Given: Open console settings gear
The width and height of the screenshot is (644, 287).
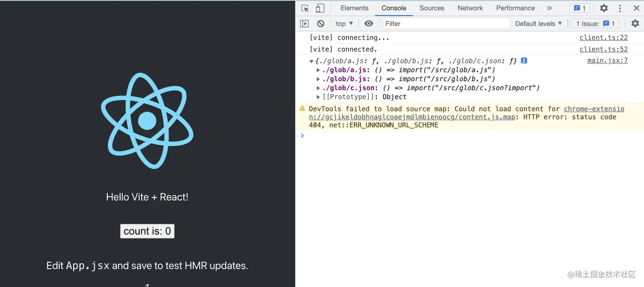Looking at the screenshot, I should coord(635,23).
